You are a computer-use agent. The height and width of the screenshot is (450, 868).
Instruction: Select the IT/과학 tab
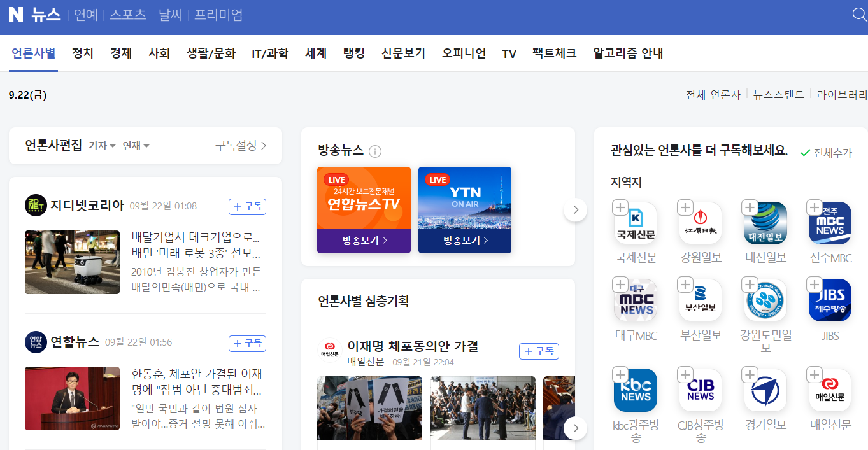pos(270,53)
